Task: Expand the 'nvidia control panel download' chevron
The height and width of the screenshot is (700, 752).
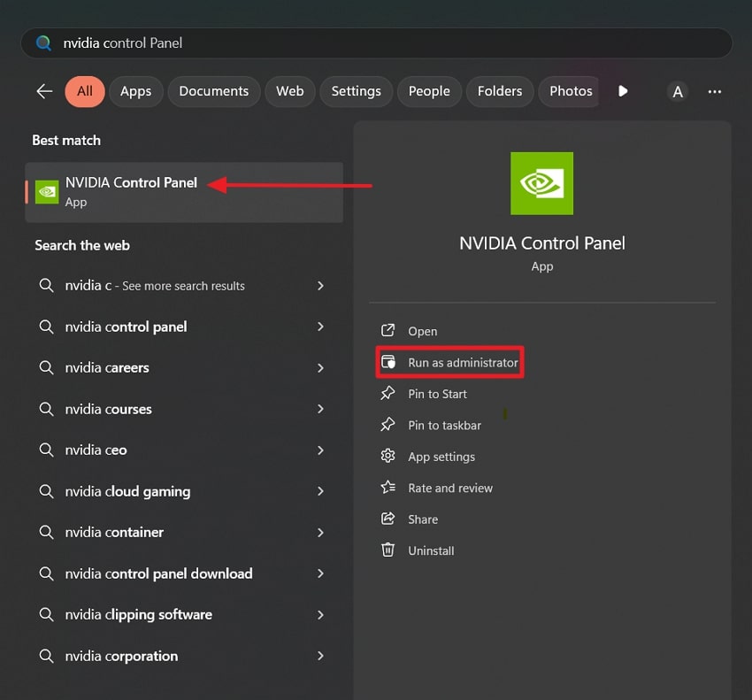Action: [320, 573]
